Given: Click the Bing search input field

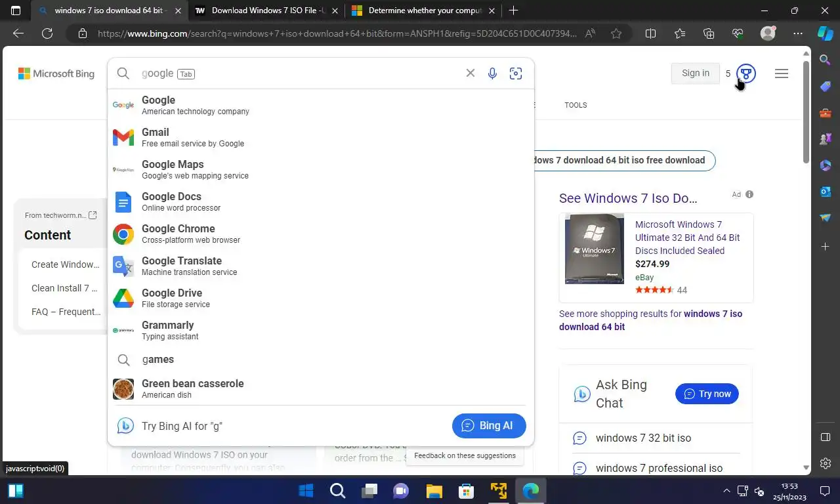Looking at the screenshot, I should pyautogui.click(x=299, y=73).
